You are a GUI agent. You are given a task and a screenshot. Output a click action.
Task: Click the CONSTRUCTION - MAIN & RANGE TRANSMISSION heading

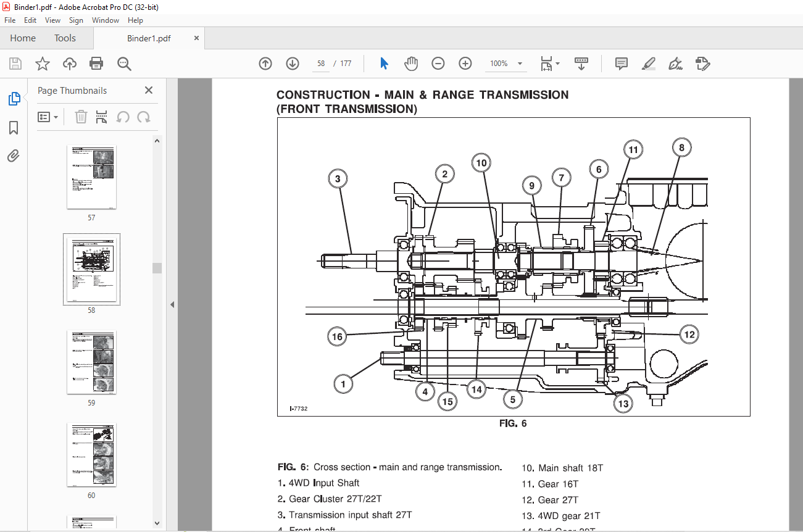(423, 95)
